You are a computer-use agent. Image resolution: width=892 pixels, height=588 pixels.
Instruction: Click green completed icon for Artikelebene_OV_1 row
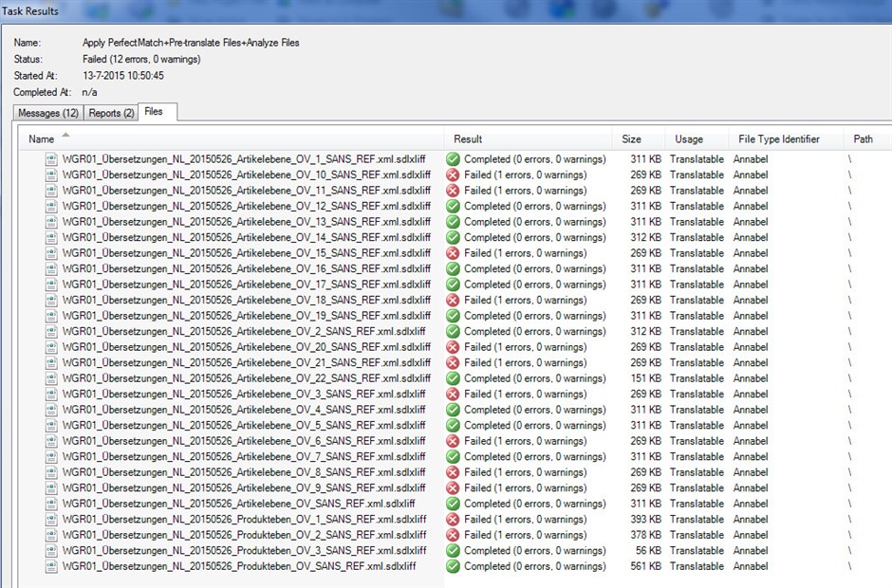pyautogui.click(x=453, y=159)
